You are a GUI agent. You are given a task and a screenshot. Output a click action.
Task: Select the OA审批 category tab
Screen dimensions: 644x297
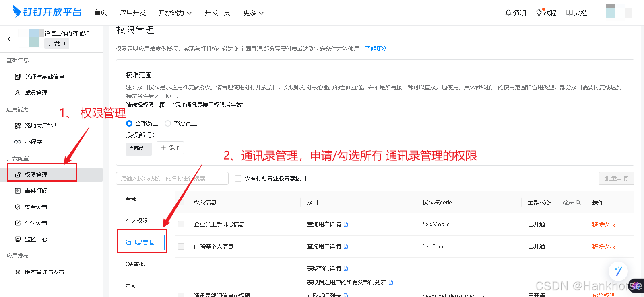135,264
